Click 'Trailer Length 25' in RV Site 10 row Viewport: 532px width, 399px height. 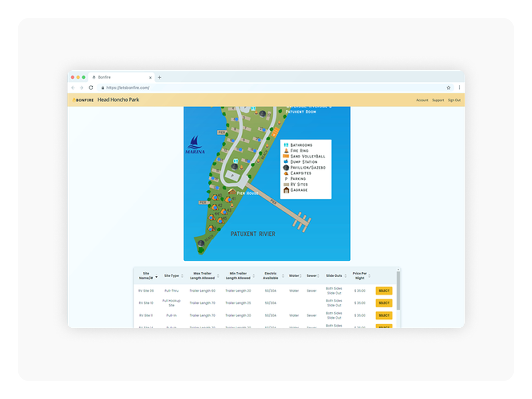click(238, 303)
